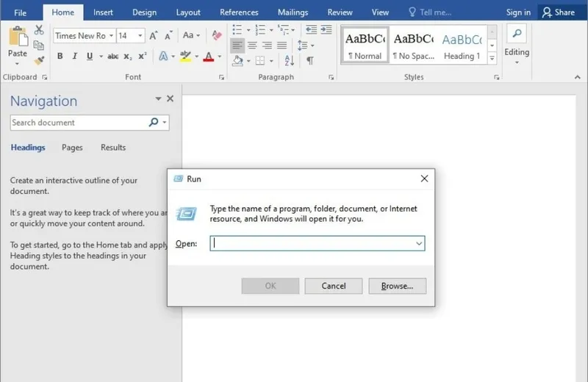Open the Styles pane launcher

(x=497, y=77)
